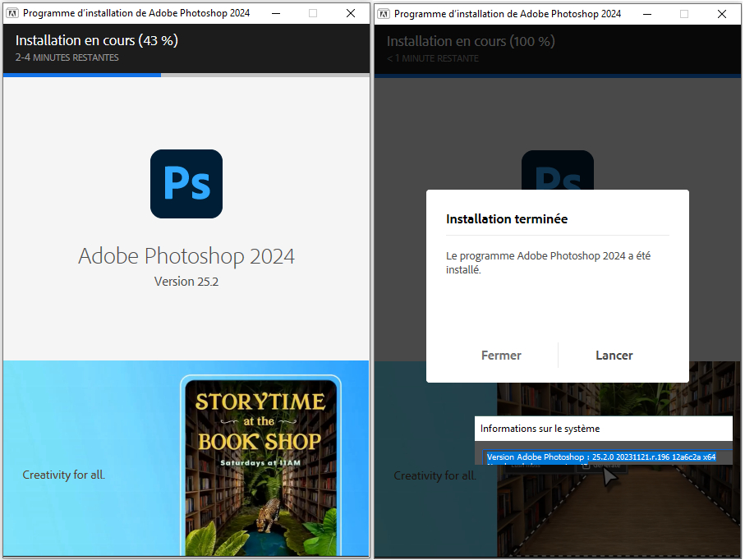Click the dimmed 'Creativity for all.' text in right window
Viewport: 745px width, 560px height.
click(435, 475)
